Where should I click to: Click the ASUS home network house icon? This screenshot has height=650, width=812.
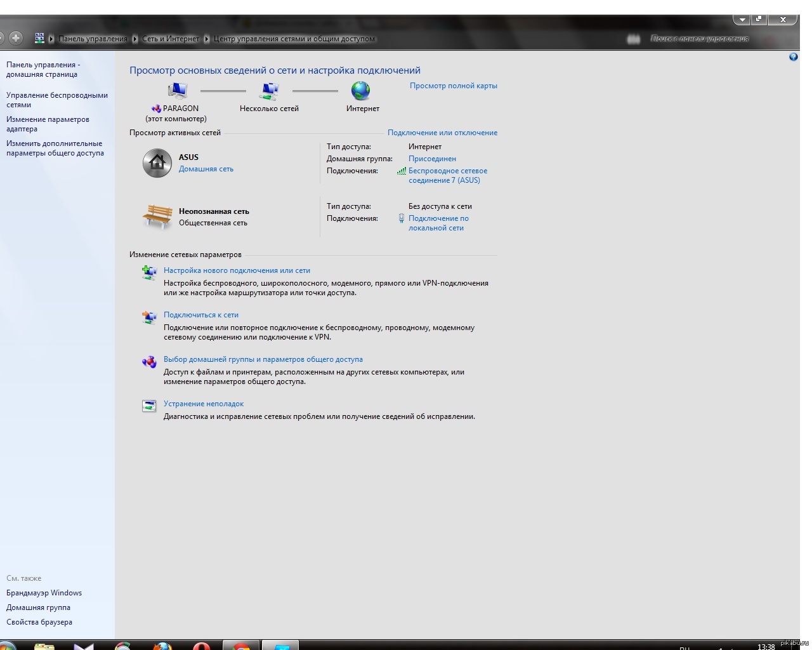pyautogui.click(x=157, y=163)
